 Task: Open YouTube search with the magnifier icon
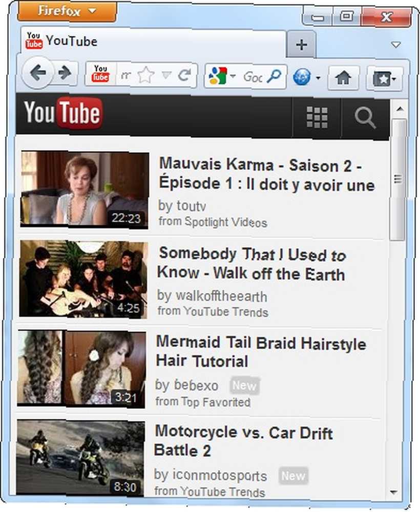365,118
